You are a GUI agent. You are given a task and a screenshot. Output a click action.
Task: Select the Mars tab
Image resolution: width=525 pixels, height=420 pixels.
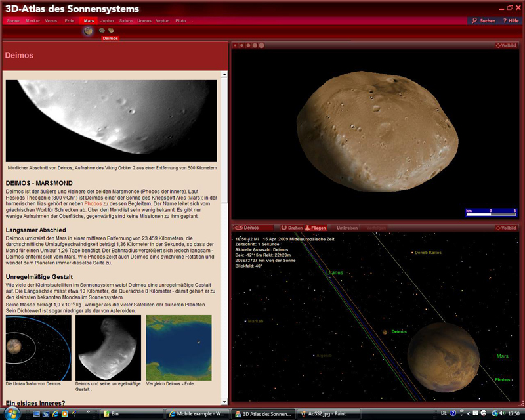(x=89, y=21)
